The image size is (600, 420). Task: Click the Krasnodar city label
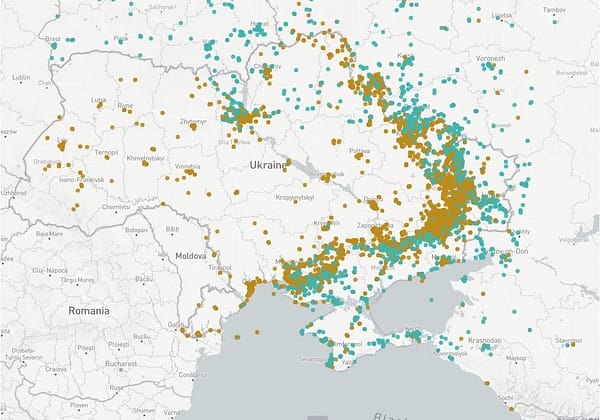point(485,340)
